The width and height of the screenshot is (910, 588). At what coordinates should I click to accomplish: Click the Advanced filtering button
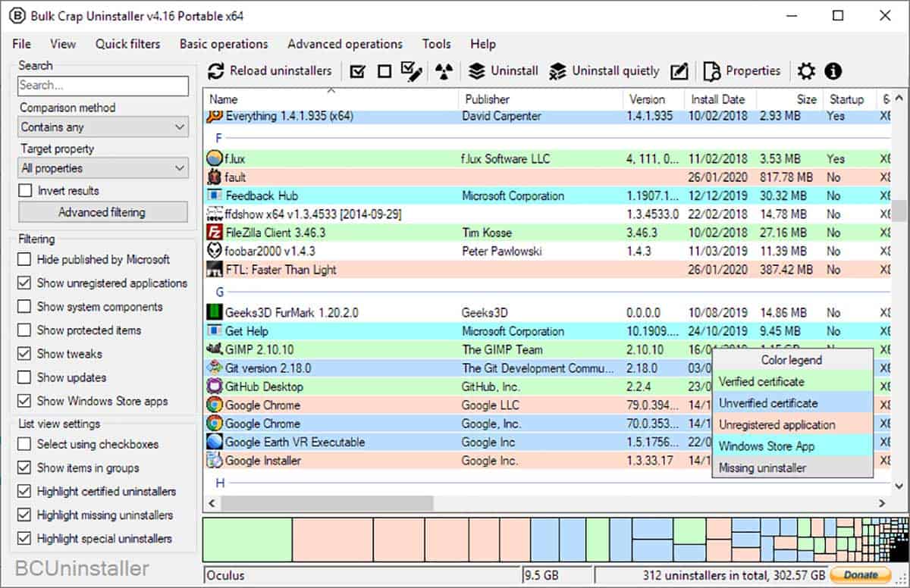tap(102, 212)
